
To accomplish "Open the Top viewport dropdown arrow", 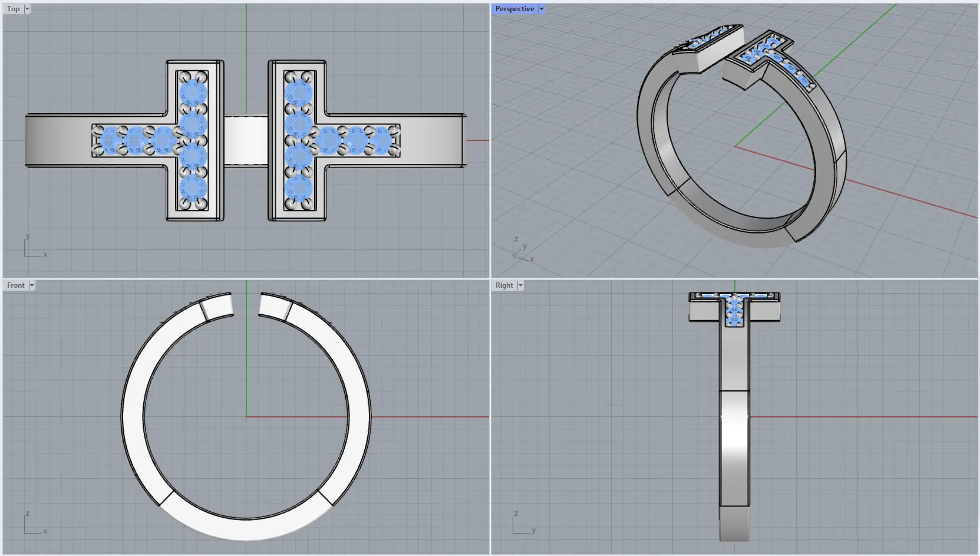I will tap(27, 9).
